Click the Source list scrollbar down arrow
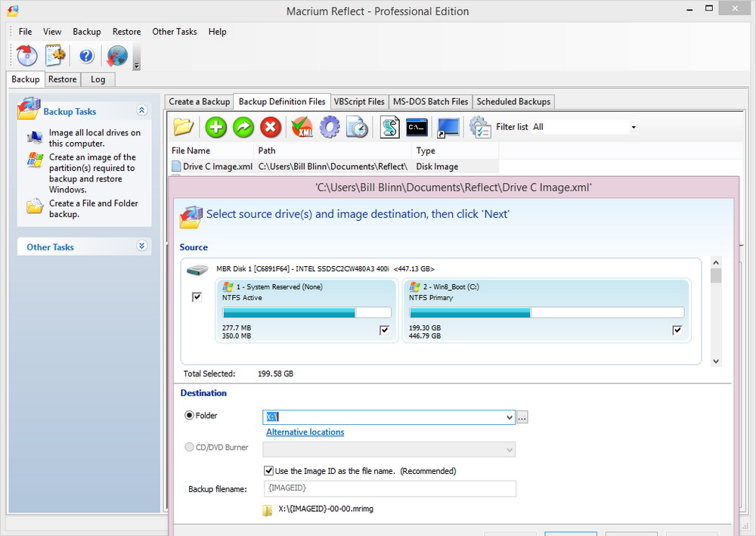 [716, 361]
